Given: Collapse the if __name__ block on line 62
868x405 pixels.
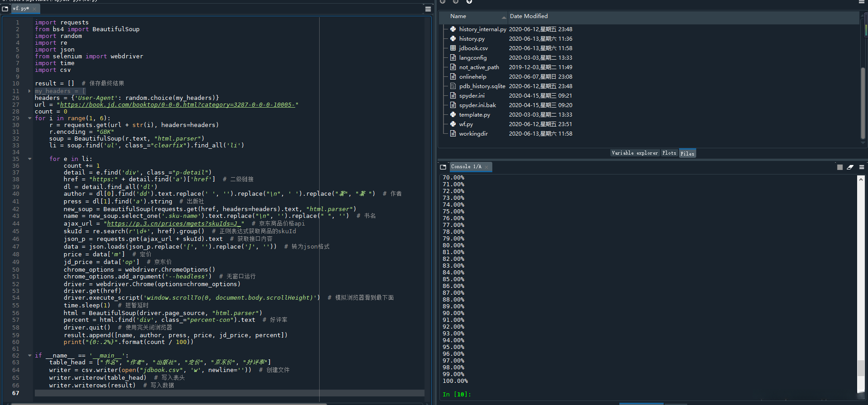Looking at the screenshot, I should 30,356.
